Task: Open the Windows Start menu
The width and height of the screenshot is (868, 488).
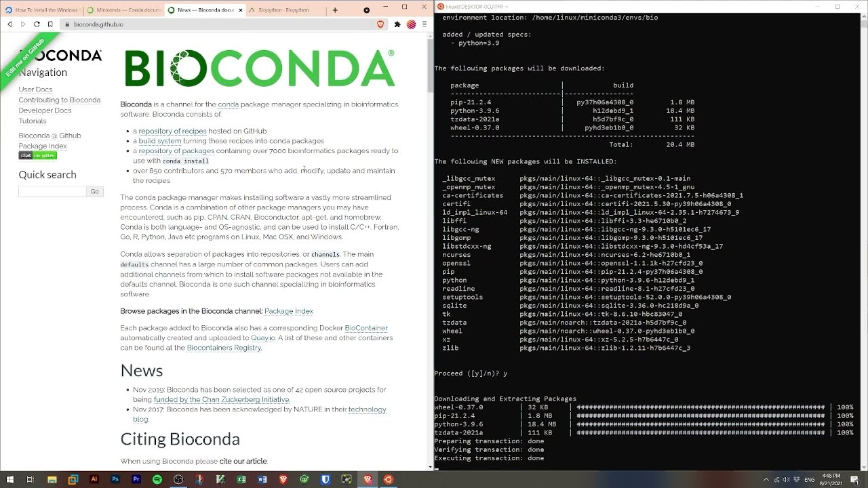Action: point(10,479)
